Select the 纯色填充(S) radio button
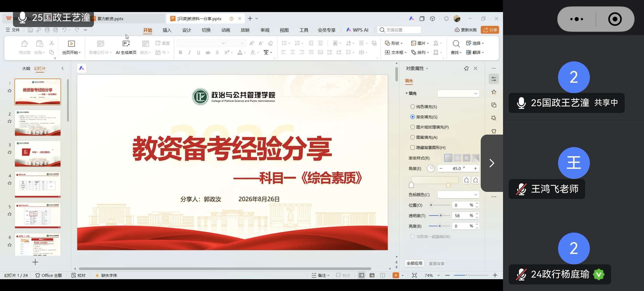The image size is (644, 291). point(413,107)
